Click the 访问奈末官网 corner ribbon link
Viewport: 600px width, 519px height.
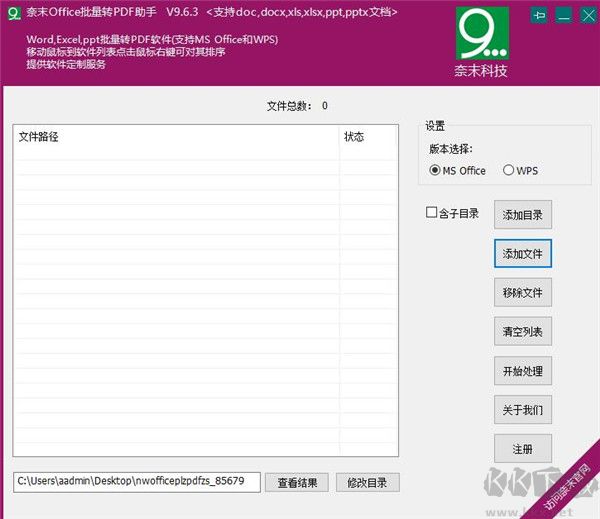[x=566, y=486]
